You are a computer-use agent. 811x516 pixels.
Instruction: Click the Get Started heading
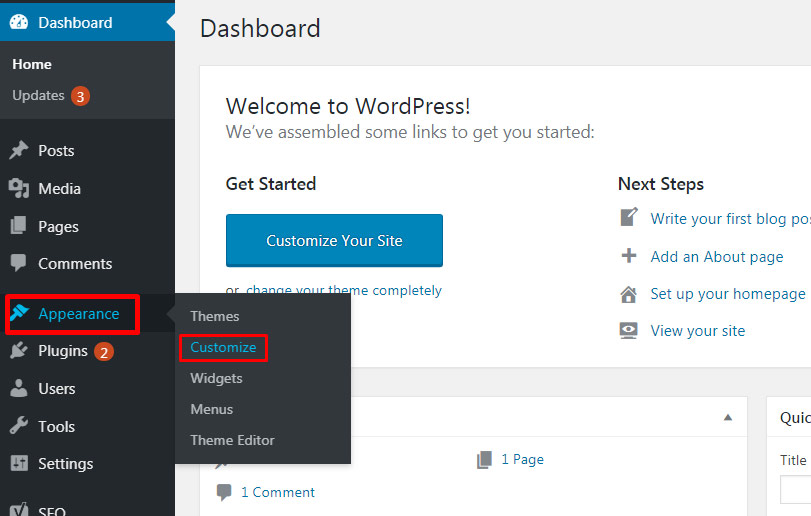click(x=271, y=184)
